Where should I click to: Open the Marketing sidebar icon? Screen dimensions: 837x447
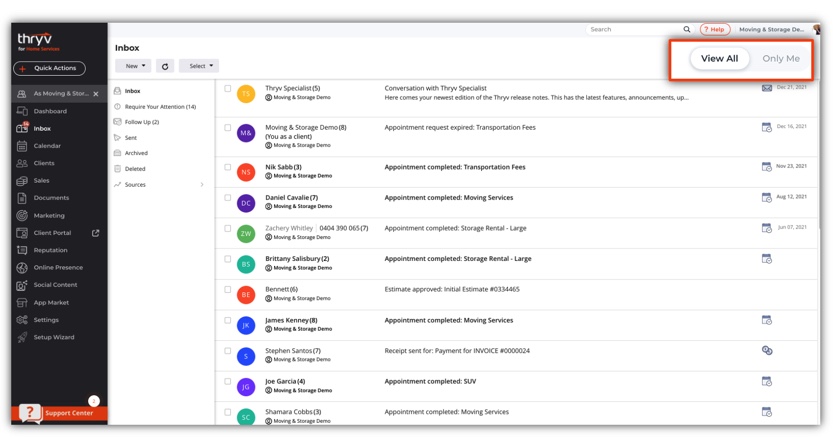click(22, 215)
